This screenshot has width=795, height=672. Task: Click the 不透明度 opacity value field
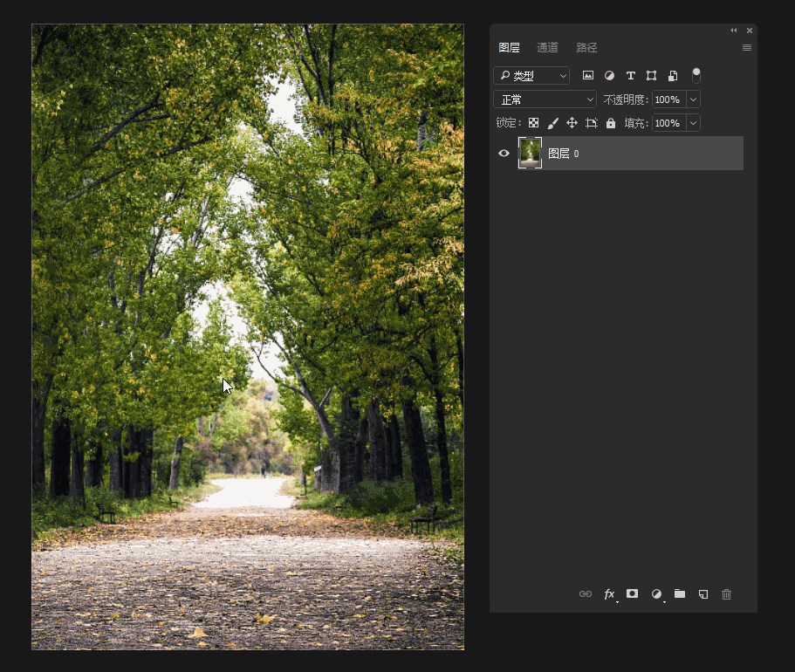tap(668, 99)
